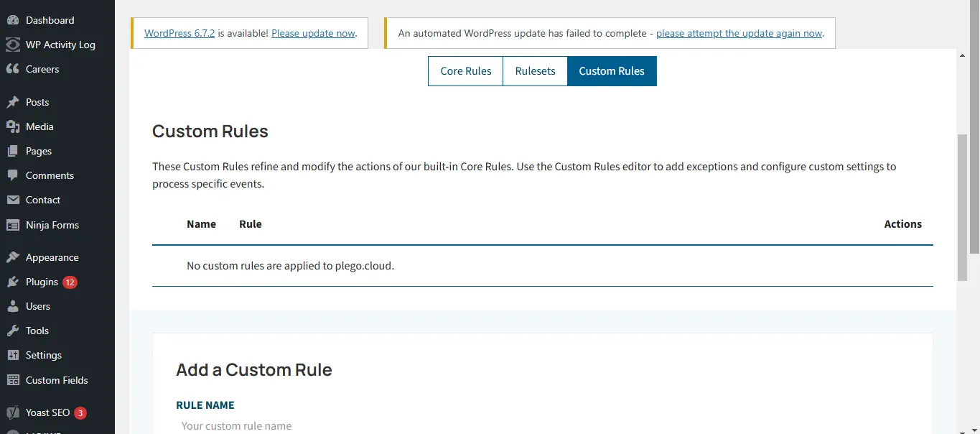Click the Dashboard palette icon in sidebar
This screenshot has width=980, height=434.
[13, 20]
